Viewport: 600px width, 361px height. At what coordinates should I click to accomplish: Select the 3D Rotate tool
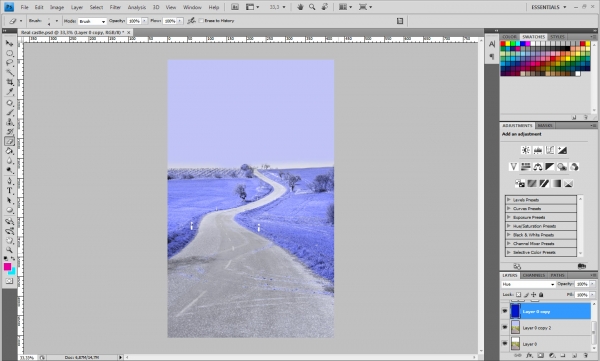10,221
